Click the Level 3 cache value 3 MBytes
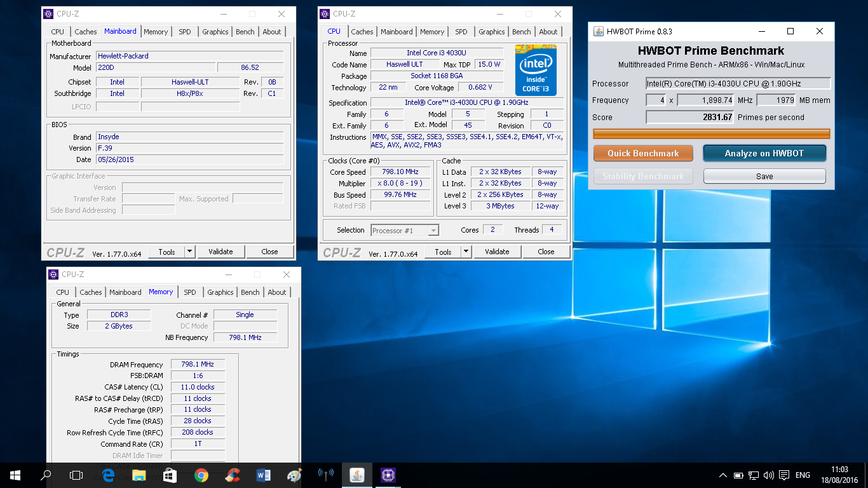 click(x=501, y=206)
